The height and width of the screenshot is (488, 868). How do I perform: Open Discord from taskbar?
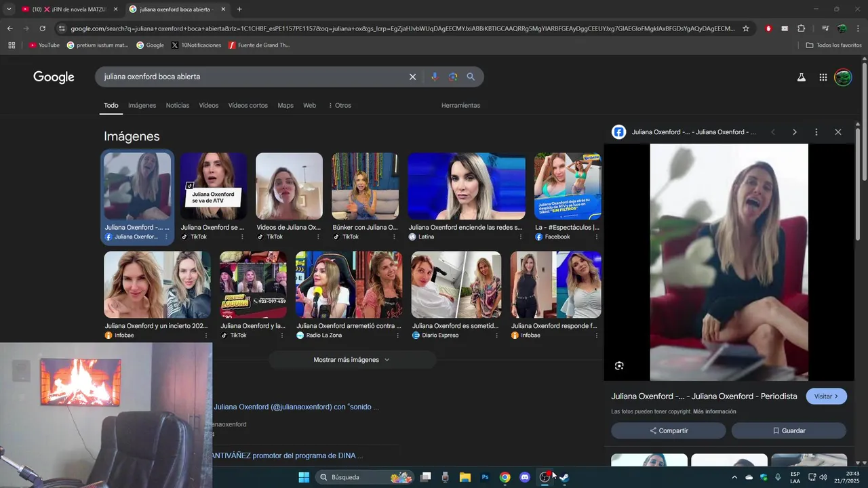(524, 477)
